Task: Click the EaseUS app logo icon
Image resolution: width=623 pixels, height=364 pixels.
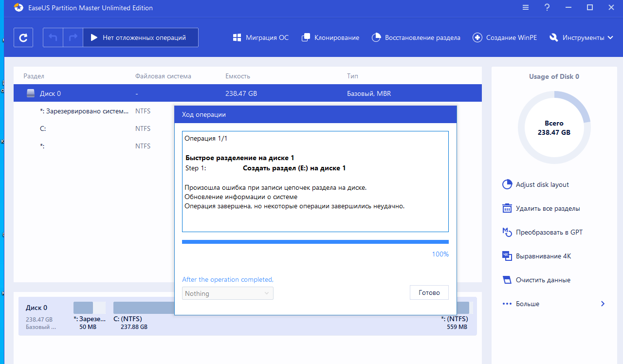Action: 18,8
